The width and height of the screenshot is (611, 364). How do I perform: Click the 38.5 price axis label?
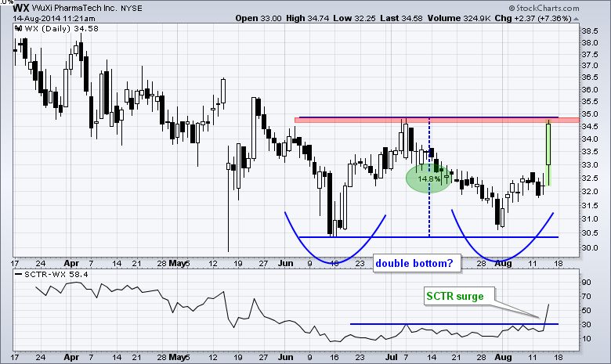tap(590, 31)
